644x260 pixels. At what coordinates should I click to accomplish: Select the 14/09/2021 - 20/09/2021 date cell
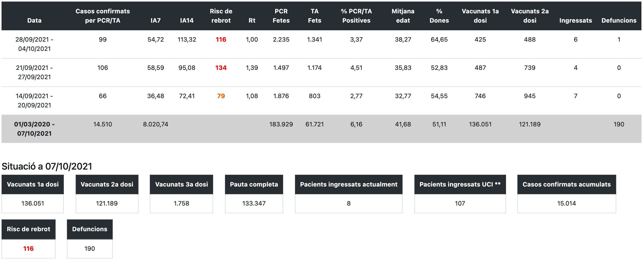click(x=34, y=101)
